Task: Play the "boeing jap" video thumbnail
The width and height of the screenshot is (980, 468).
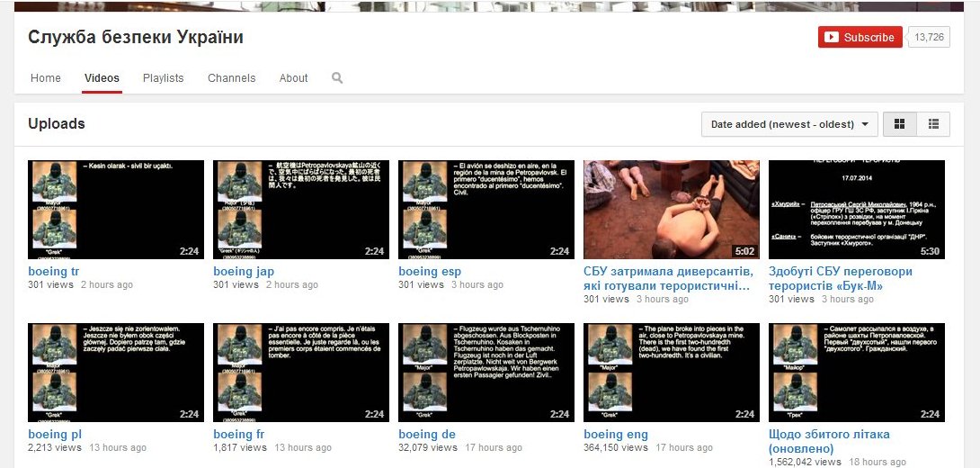Action: pos(301,210)
